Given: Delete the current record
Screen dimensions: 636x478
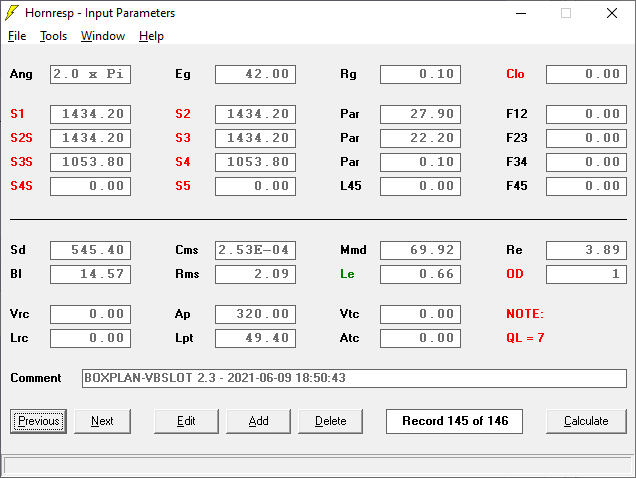Looking at the screenshot, I should pos(331,421).
